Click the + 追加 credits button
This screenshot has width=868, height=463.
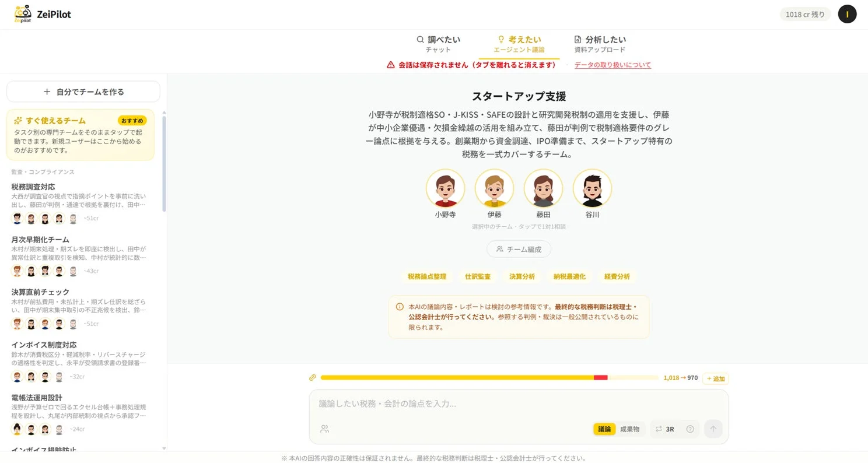click(x=715, y=378)
